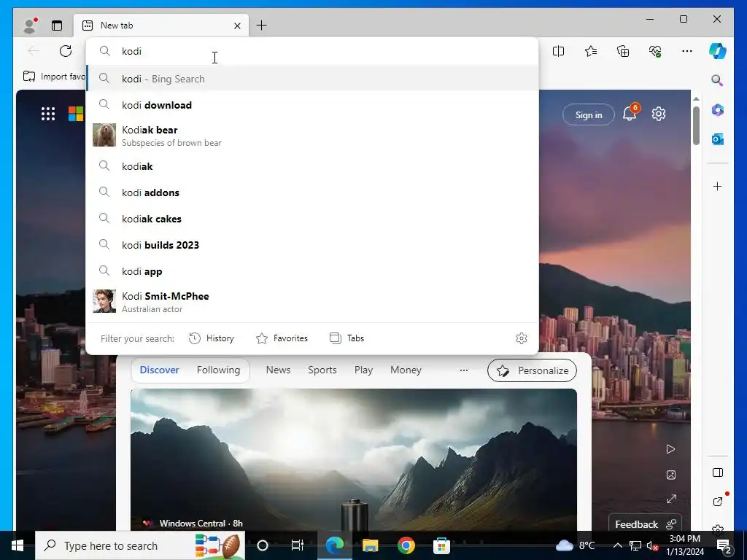The width and height of the screenshot is (747, 560).
Task: Click the Sign in button
Action: pyautogui.click(x=589, y=114)
